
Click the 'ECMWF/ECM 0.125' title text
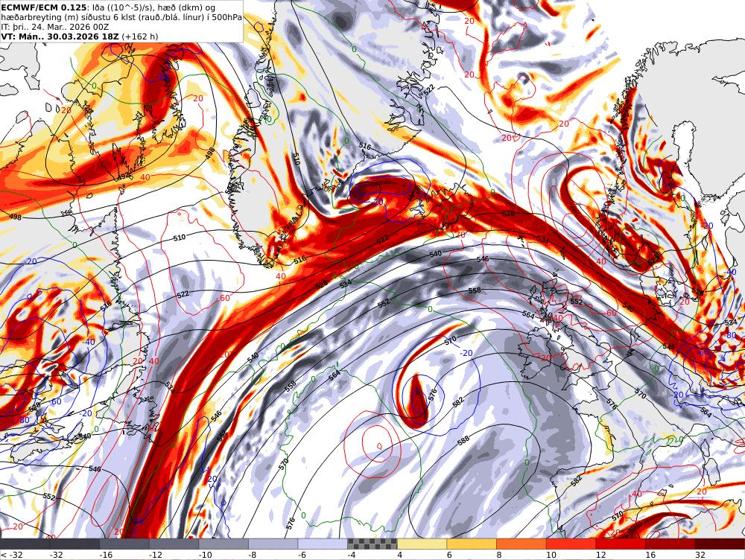44,7
